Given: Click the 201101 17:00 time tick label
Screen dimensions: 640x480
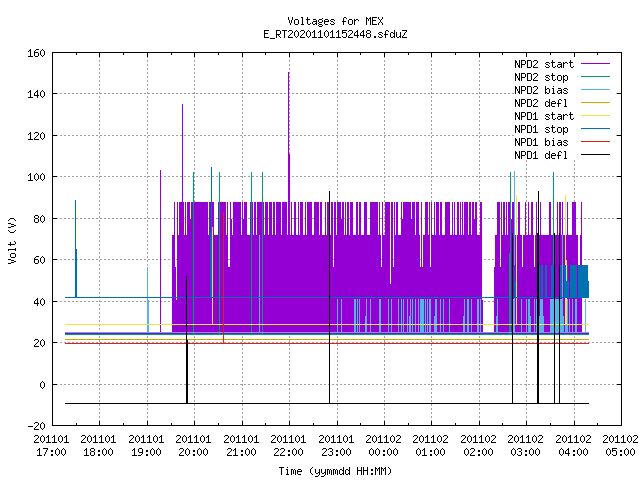Looking at the screenshot, I should (51, 446).
